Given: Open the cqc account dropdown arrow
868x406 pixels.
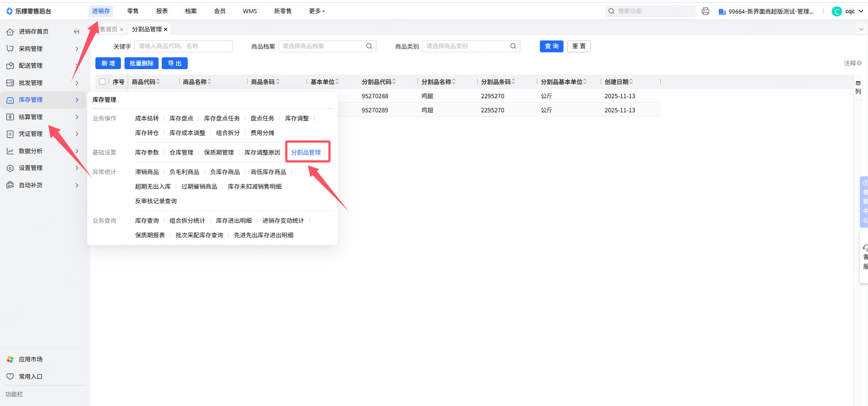Looking at the screenshot, I should (x=861, y=11).
